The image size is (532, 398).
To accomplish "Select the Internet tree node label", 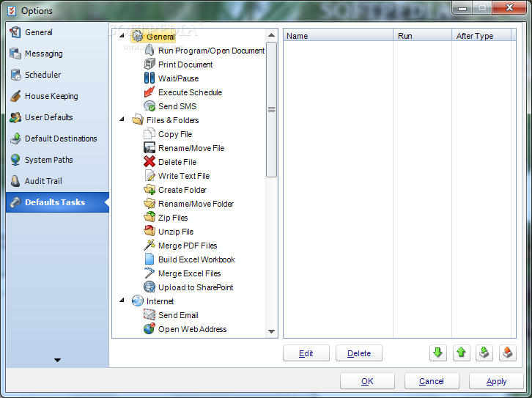I will (160, 301).
